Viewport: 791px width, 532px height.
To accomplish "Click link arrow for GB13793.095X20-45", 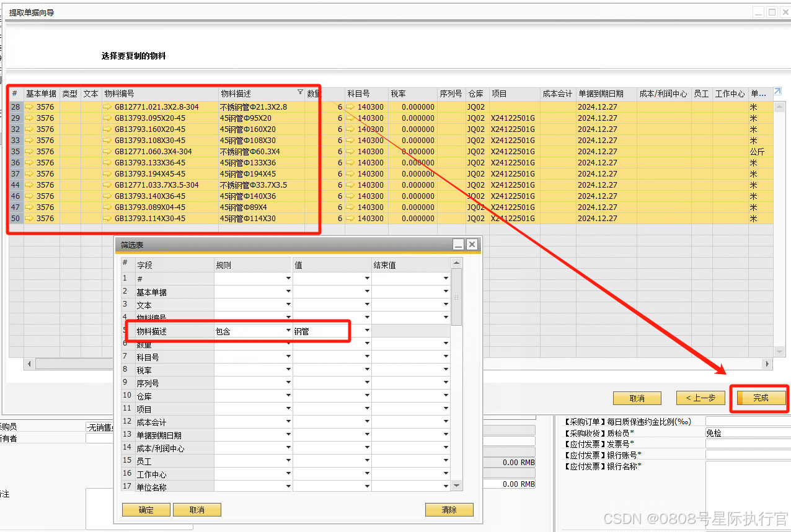I will 108,118.
